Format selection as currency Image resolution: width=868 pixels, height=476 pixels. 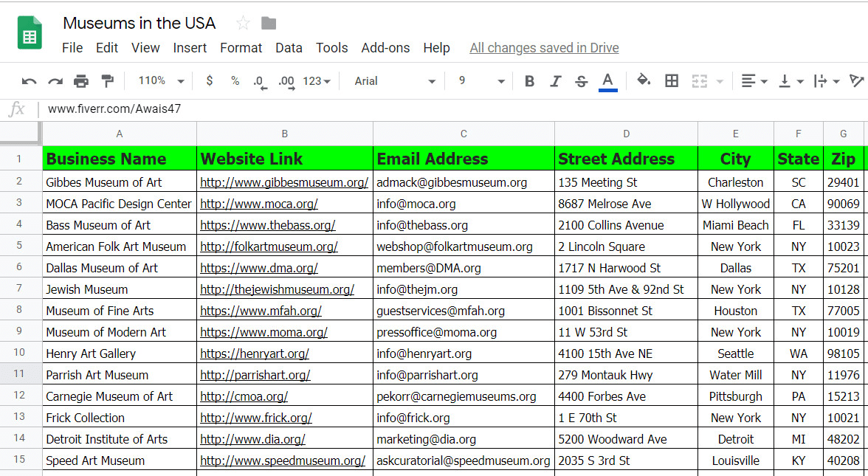click(x=210, y=80)
